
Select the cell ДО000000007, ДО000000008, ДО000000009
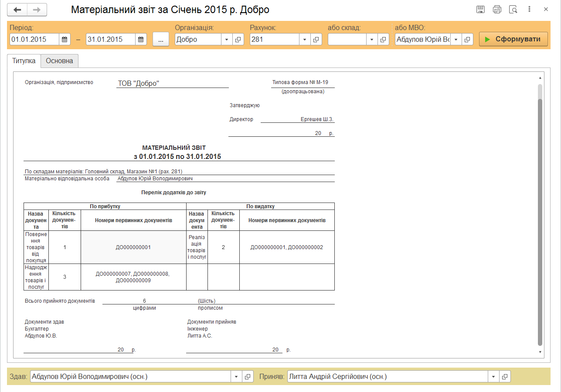click(x=133, y=277)
